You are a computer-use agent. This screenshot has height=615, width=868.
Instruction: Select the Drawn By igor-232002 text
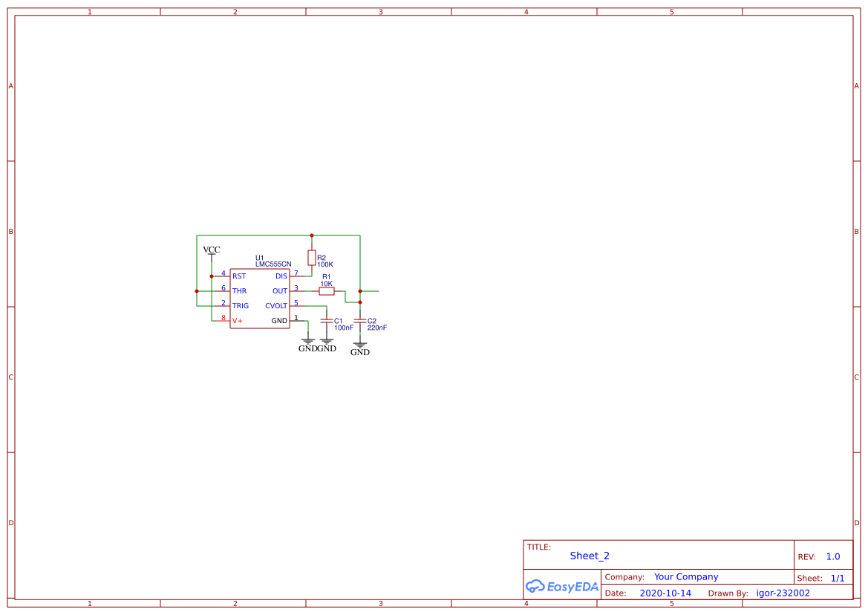pos(782,593)
